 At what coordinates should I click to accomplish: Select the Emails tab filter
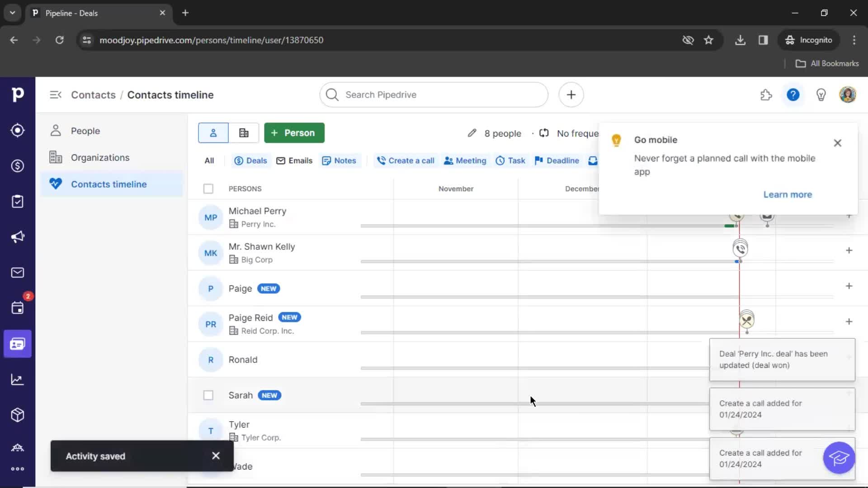pyautogui.click(x=294, y=160)
